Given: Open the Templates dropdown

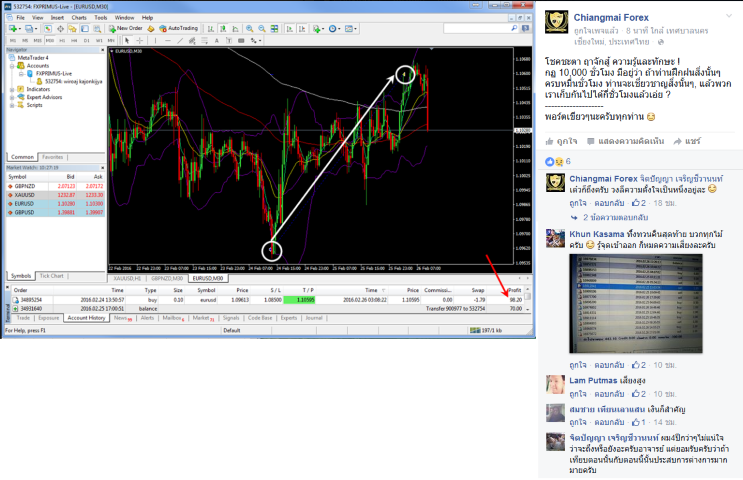Looking at the screenshot, I should [355, 28].
